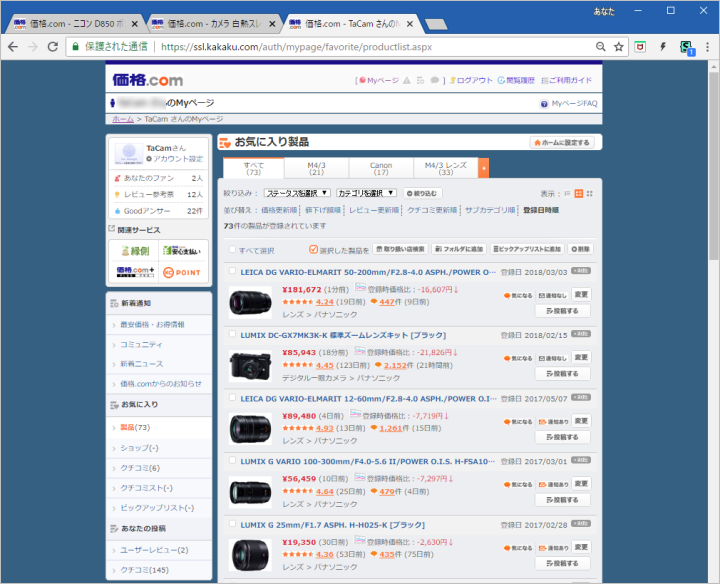Screen dimensions: 720x584
Task: Open the zoom magnifier icon in address bar
Action: point(601,47)
